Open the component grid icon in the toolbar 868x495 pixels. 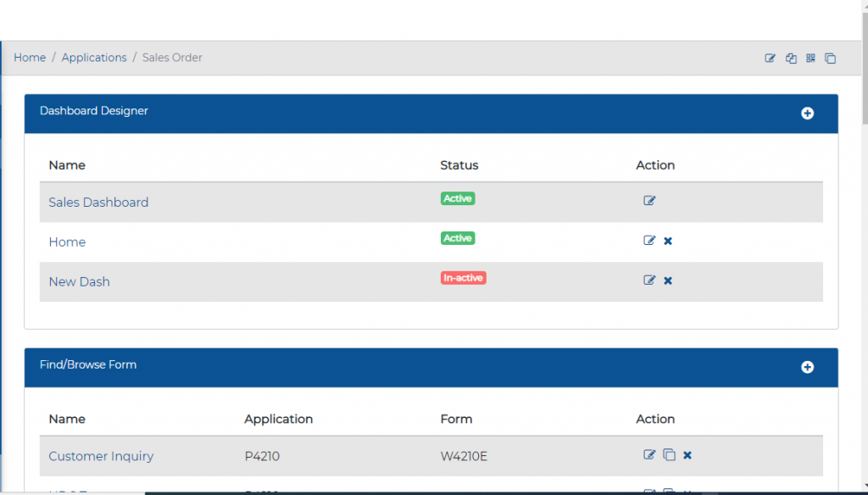[x=810, y=58]
